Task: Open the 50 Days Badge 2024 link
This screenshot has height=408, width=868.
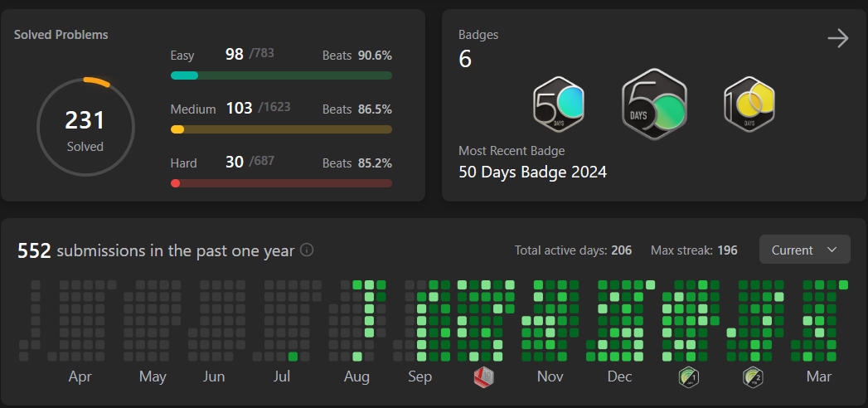Action: (532, 172)
